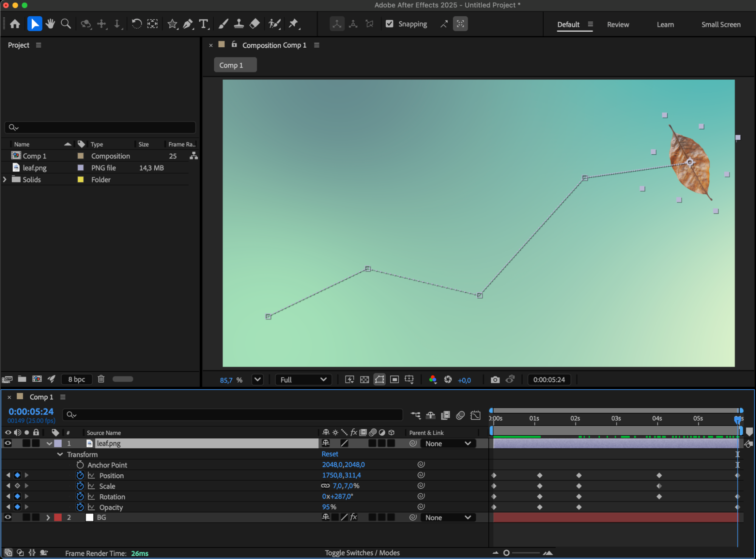Hide the leaf.png layer

coord(8,443)
